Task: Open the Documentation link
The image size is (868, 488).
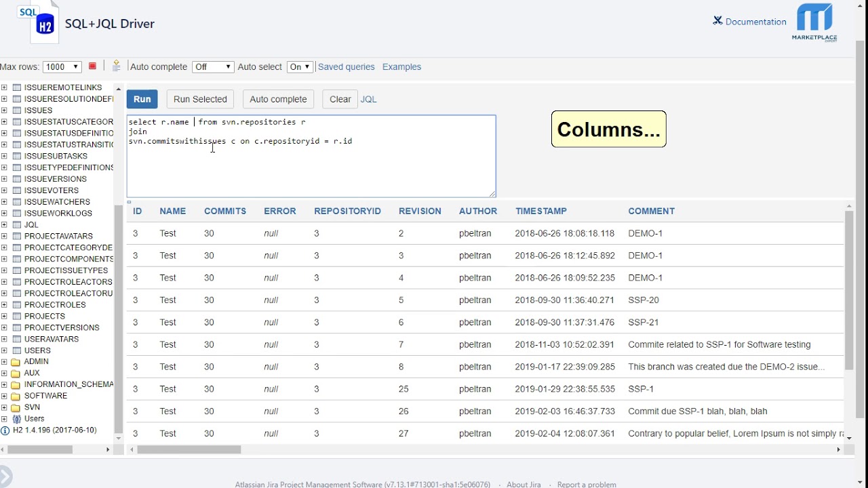Action: coord(756,22)
